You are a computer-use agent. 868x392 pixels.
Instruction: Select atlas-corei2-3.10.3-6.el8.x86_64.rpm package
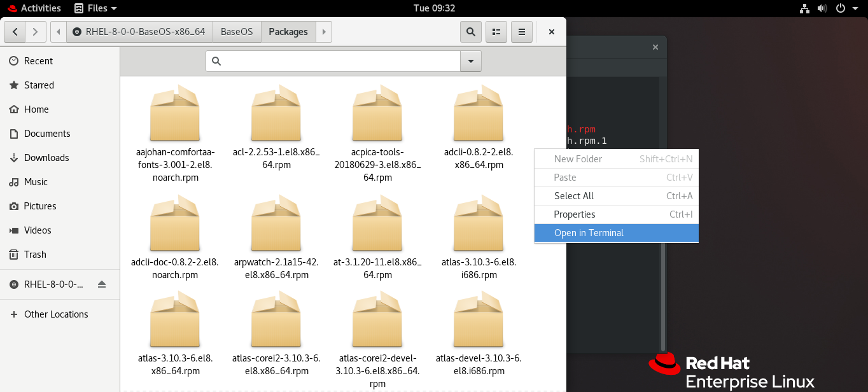pyautogui.click(x=276, y=333)
